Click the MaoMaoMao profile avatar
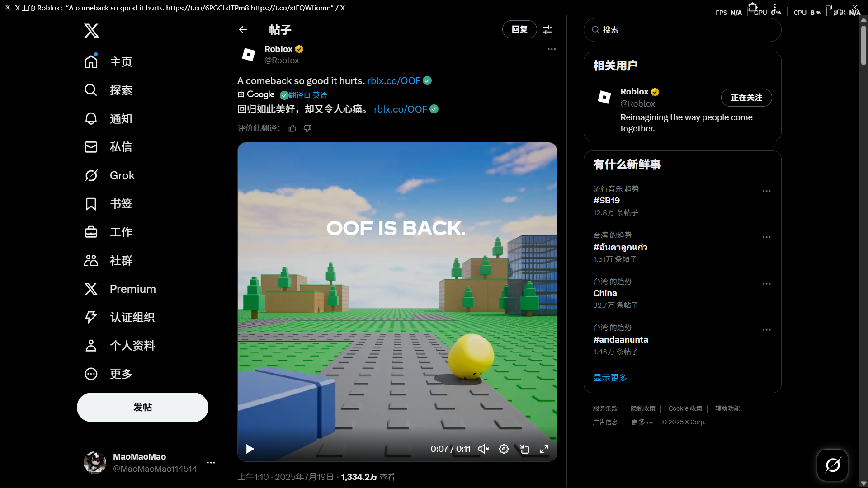 point(95,462)
